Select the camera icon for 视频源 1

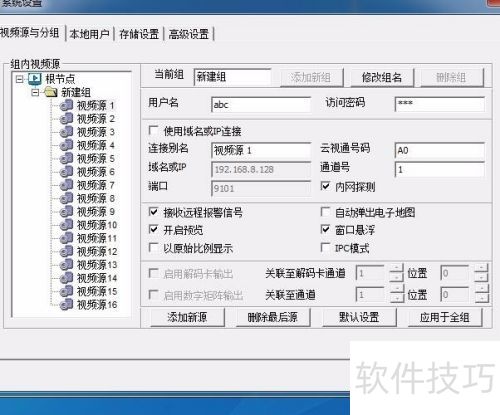point(66,106)
